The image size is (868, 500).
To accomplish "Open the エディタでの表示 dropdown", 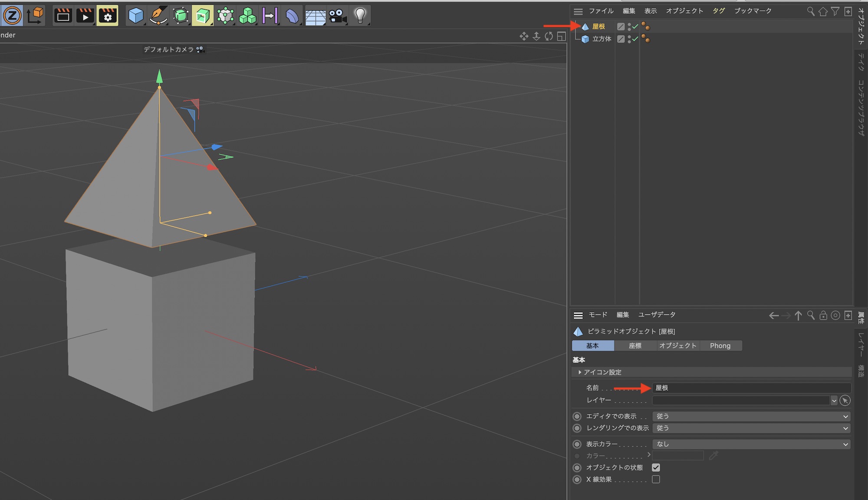I will tap(751, 416).
